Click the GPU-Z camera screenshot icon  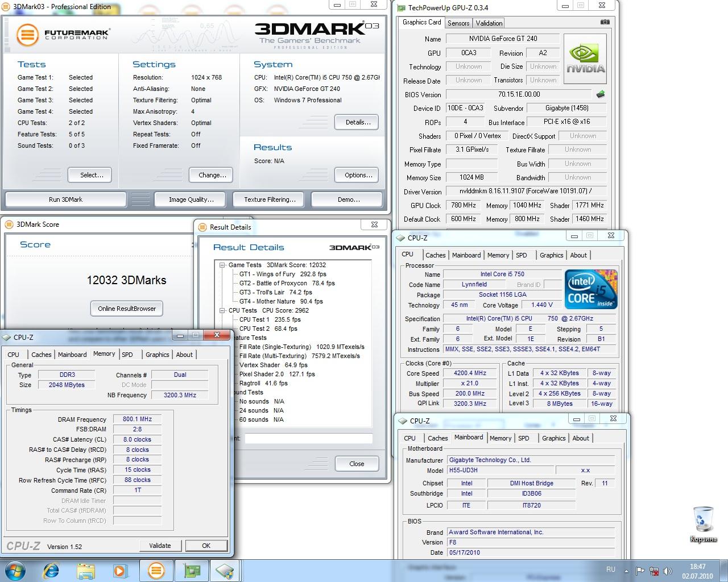[x=605, y=22]
